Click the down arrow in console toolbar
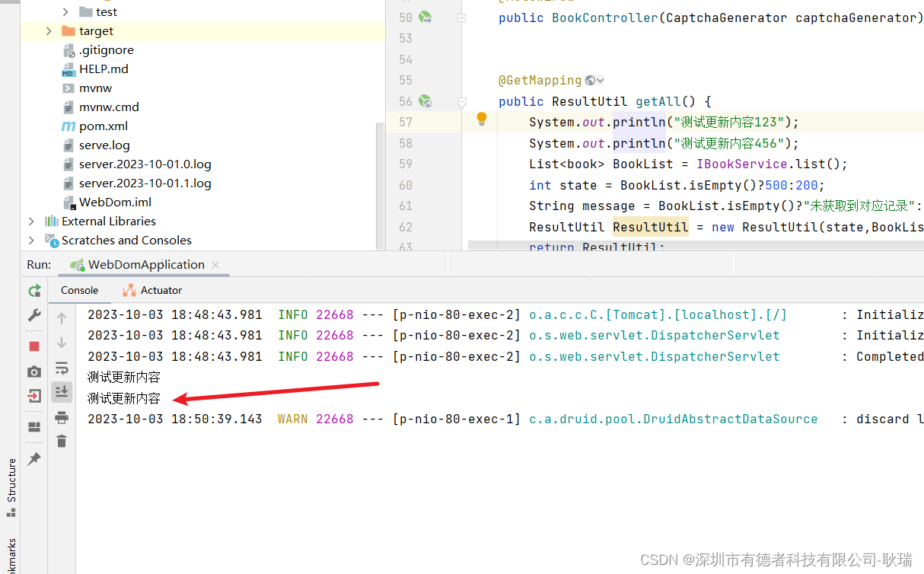The height and width of the screenshot is (574, 924). click(62, 343)
